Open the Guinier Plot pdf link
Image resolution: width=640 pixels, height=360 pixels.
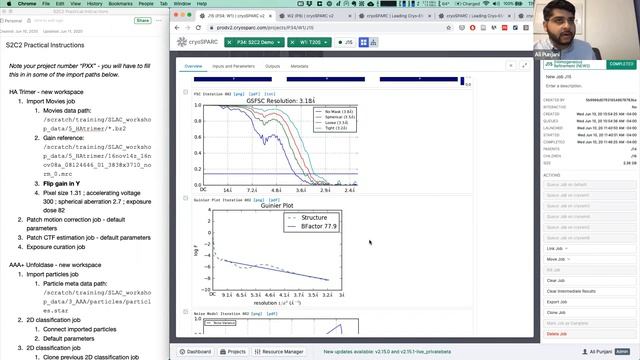pyautogui.click(x=274, y=200)
